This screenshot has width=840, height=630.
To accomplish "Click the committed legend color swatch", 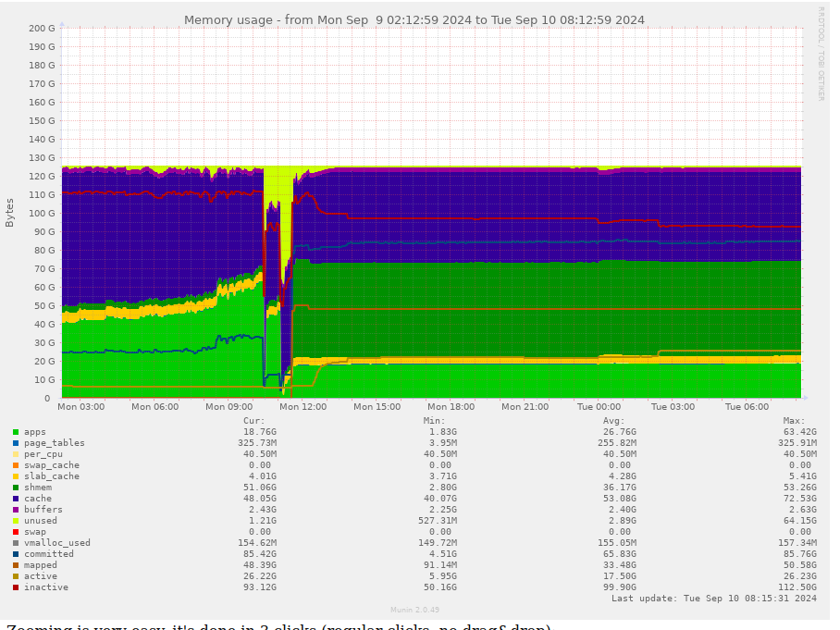I will (16, 554).
